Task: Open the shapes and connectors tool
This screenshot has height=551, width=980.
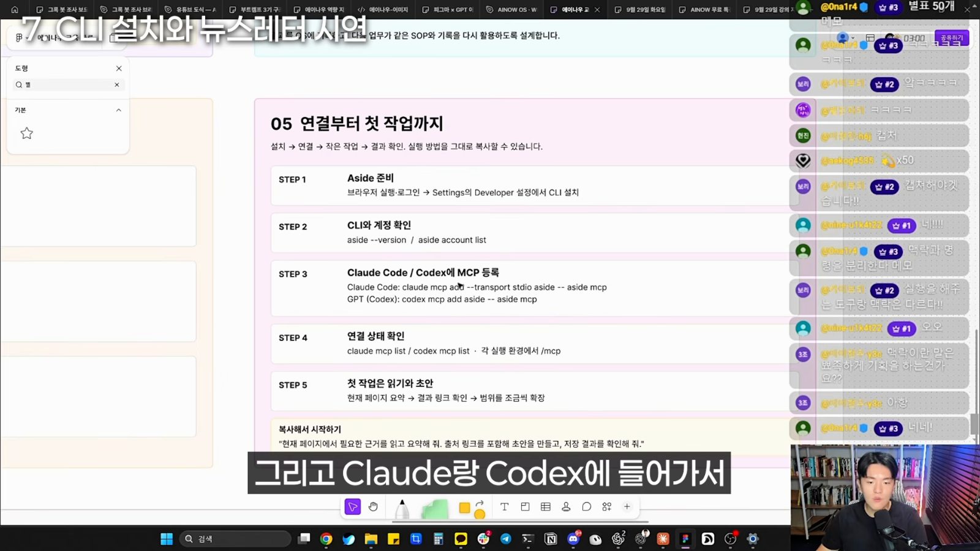Action: coord(472,508)
